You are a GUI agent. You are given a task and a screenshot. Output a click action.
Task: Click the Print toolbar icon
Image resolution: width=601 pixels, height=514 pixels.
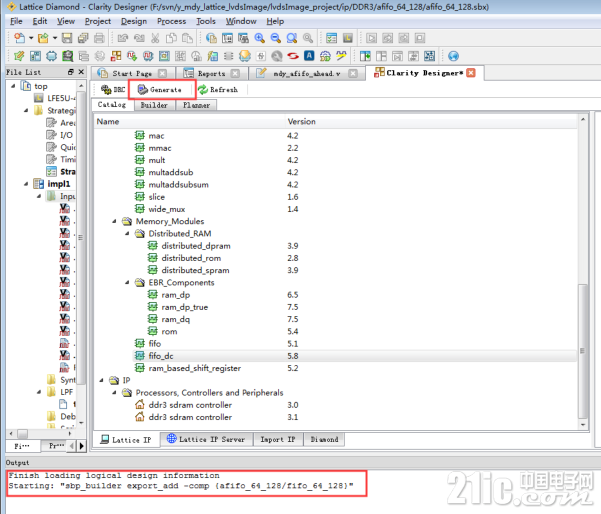pos(99,38)
